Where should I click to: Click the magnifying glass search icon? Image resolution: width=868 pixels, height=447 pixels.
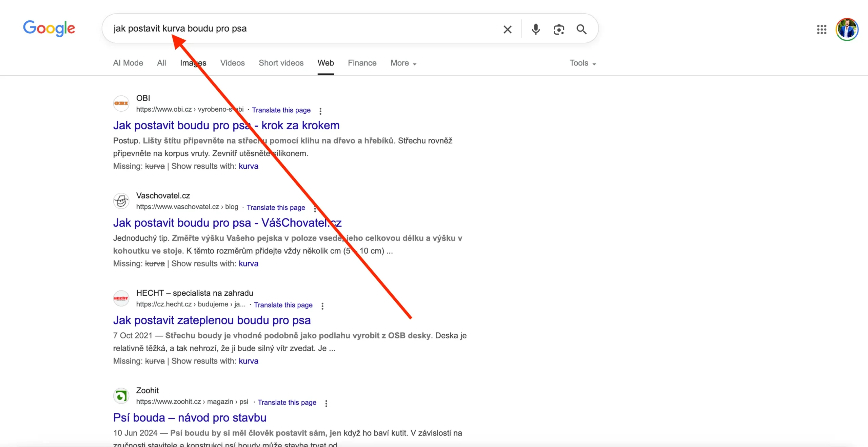[x=581, y=30]
